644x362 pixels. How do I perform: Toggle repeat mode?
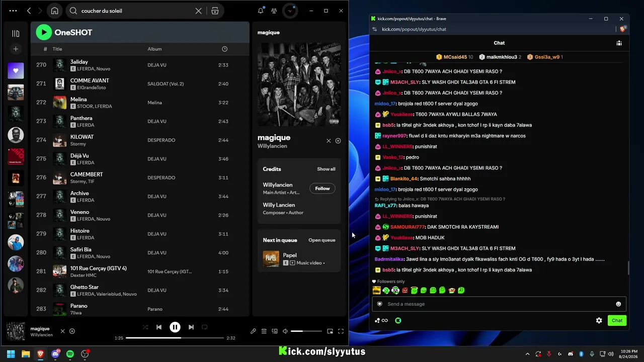(x=205, y=327)
